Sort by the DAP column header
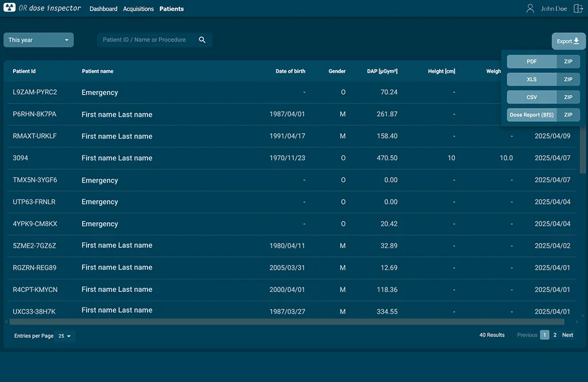Viewport: 588px width, 382px height. (x=382, y=71)
